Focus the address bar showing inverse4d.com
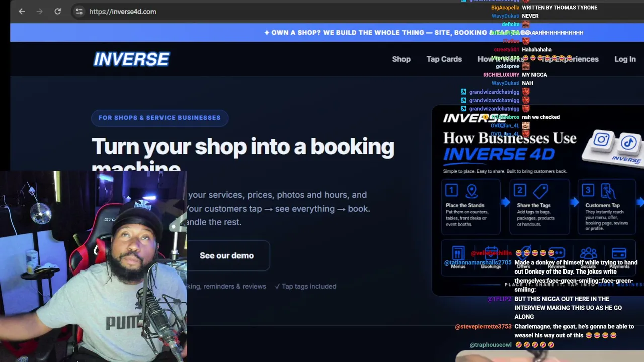 coord(123,11)
